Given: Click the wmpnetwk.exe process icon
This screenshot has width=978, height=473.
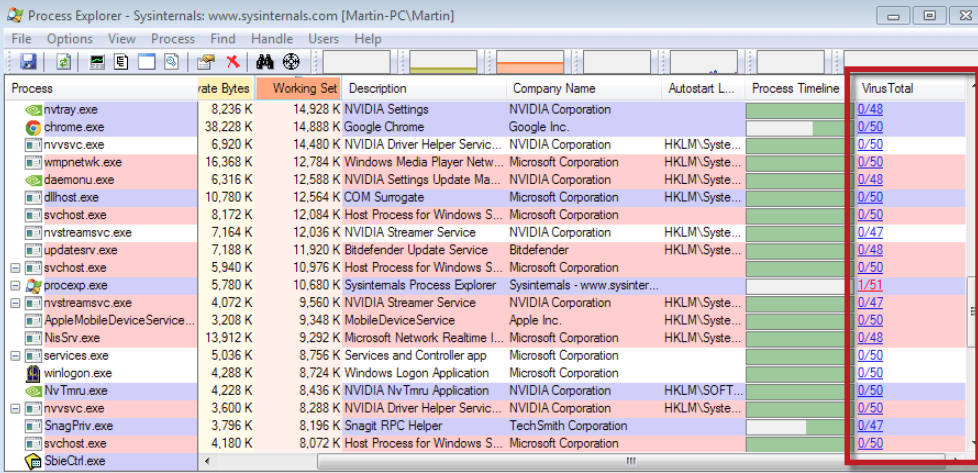Looking at the screenshot, I should (33, 162).
